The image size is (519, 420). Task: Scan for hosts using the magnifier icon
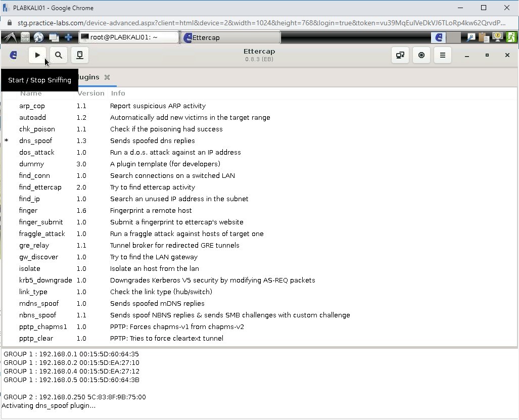(58, 55)
